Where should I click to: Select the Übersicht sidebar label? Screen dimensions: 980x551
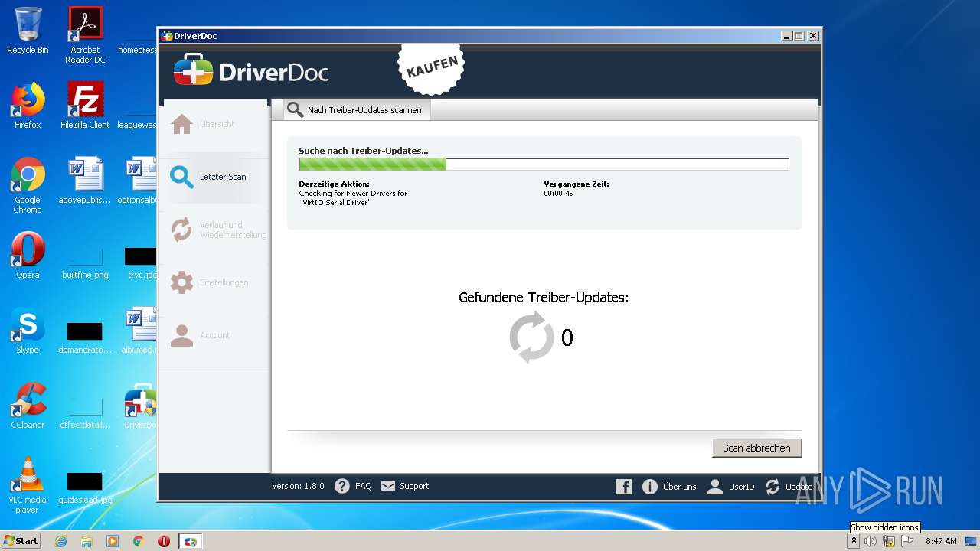217,124
